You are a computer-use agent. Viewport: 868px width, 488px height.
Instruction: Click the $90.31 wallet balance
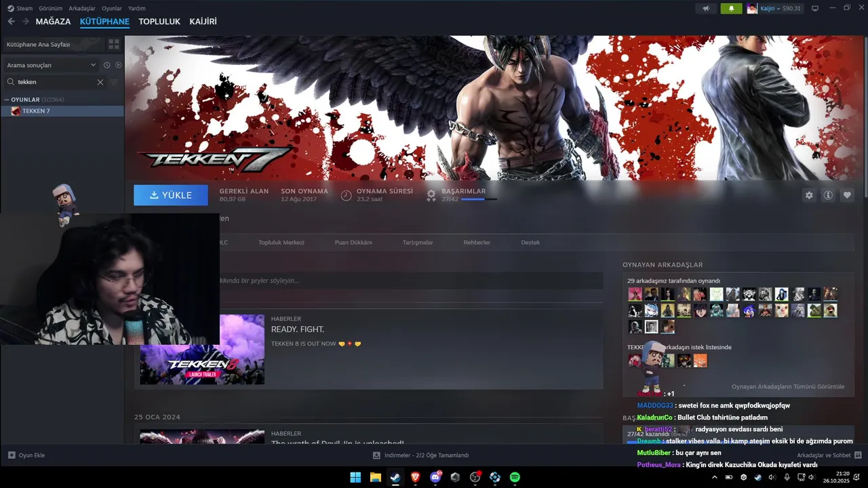791,9
